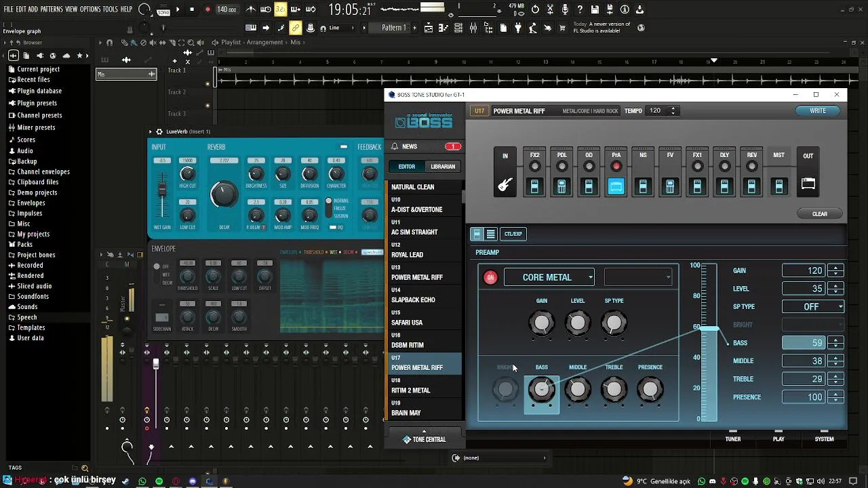The width and height of the screenshot is (868, 488).
Task: Toggle PDL effect on/off LED
Action: pyautogui.click(x=561, y=166)
